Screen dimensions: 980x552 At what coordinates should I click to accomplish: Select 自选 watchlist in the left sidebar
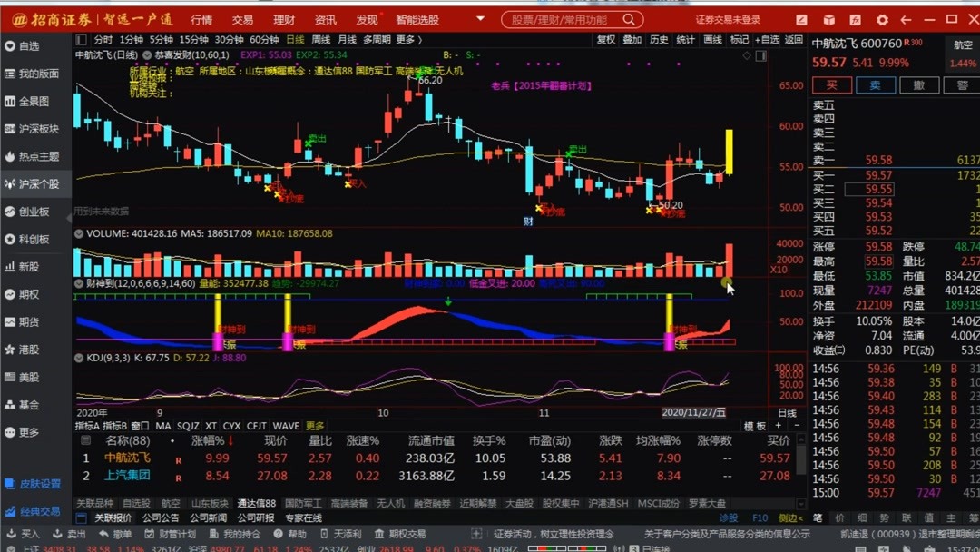[27, 45]
